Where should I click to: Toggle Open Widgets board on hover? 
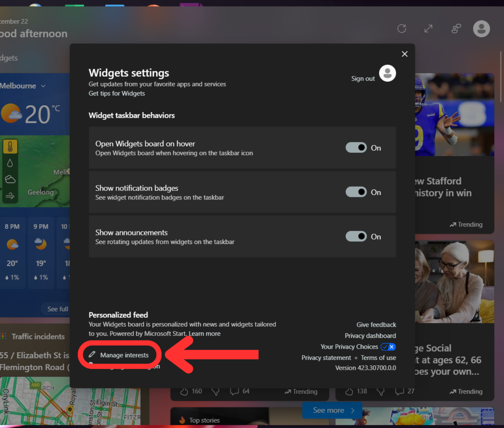pos(356,148)
